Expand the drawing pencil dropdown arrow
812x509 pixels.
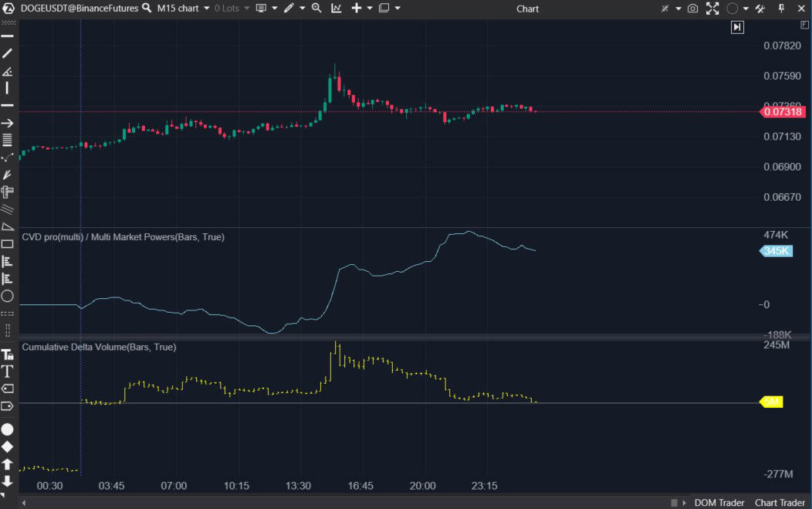(302, 8)
